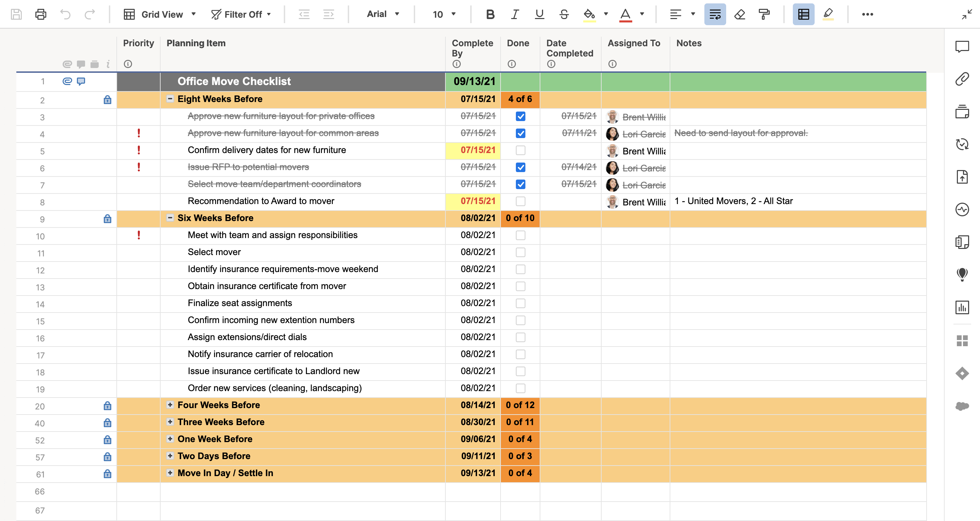Collapse Eight Weeks Before section

pyautogui.click(x=170, y=99)
